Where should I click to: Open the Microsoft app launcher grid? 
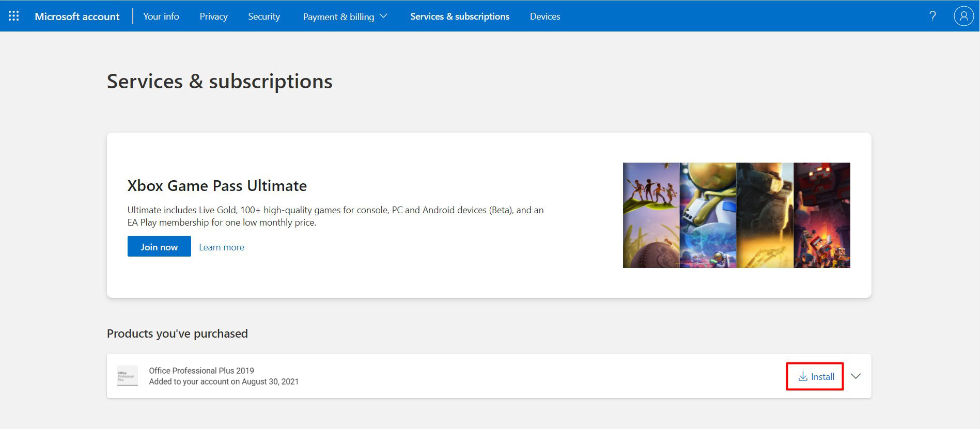14,16
